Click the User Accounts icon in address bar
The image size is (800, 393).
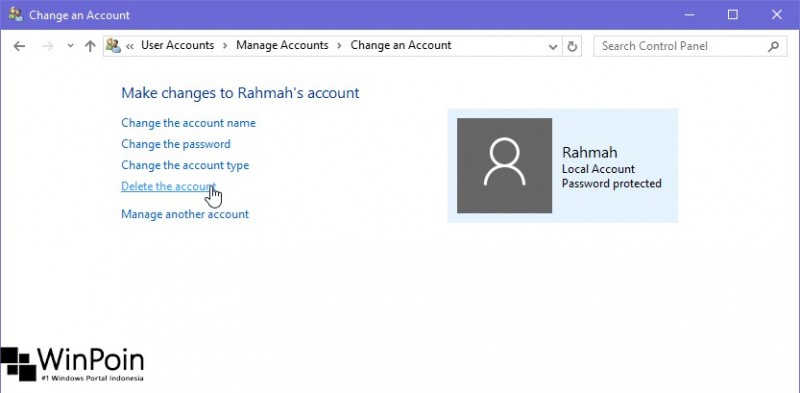tap(113, 46)
